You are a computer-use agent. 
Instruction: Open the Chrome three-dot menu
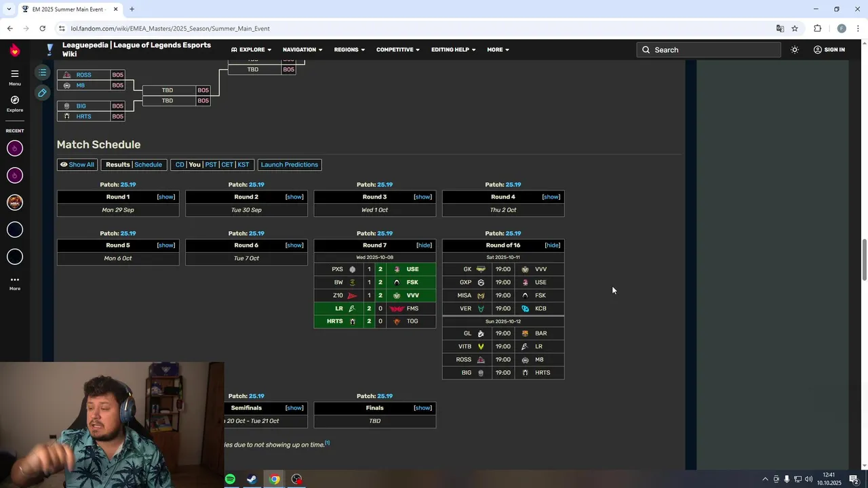pyautogui.click(x=859, y=28)
